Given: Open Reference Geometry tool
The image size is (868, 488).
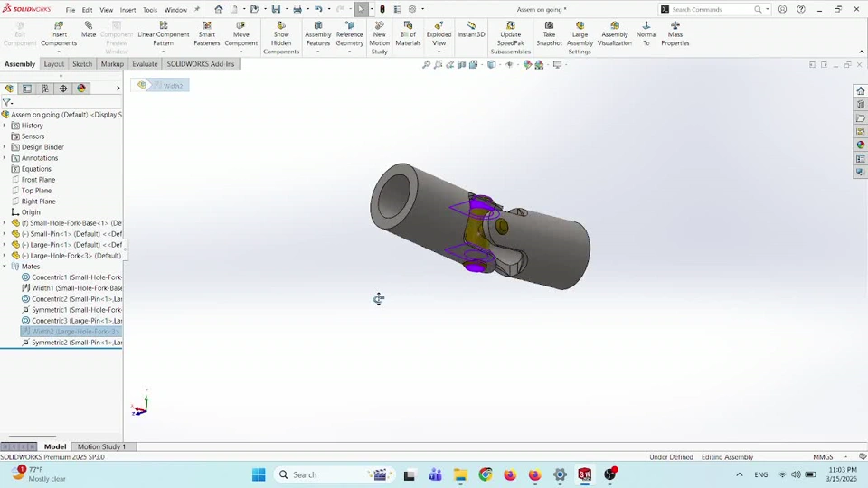Looking at the screenshot, I should [x=349, y=34].
